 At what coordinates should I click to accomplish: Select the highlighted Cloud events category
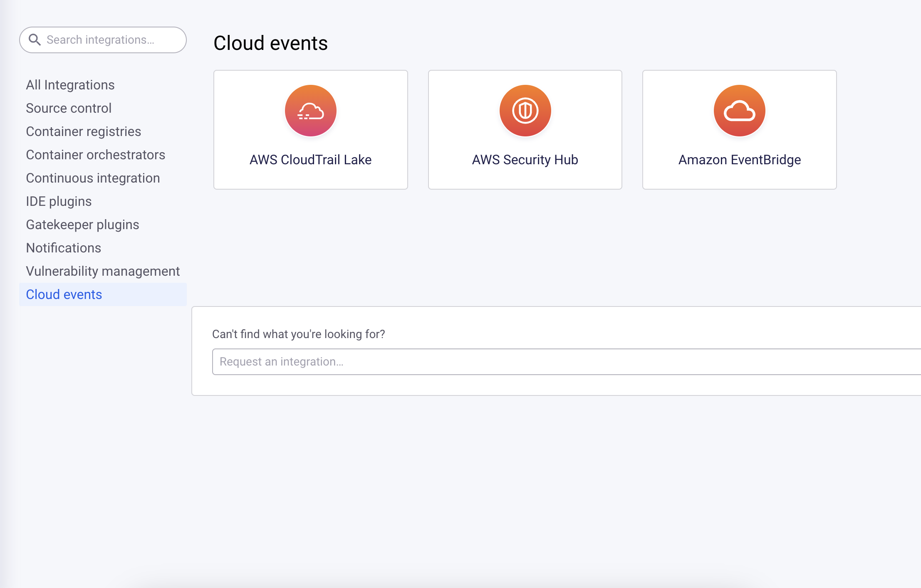[64, 294]
